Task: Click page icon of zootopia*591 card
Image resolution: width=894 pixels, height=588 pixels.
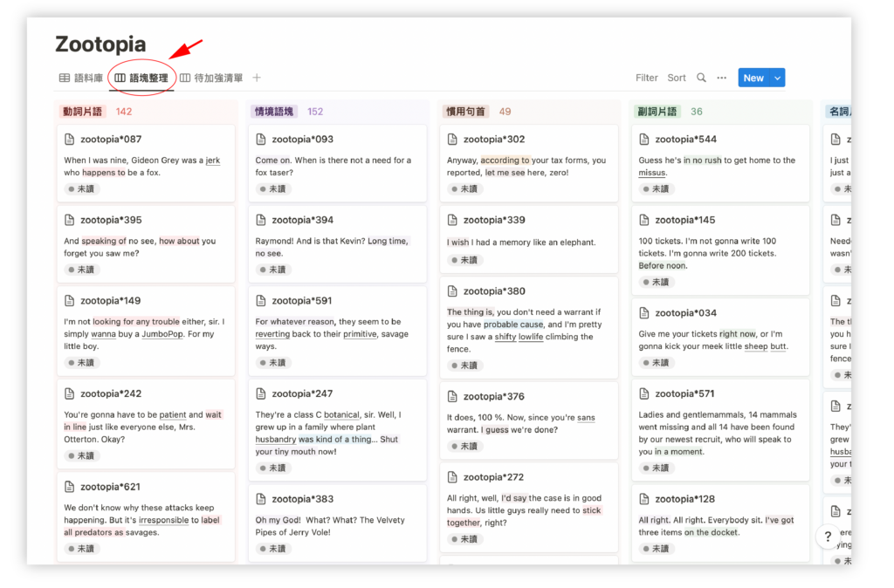Action: tap(261, 300)
